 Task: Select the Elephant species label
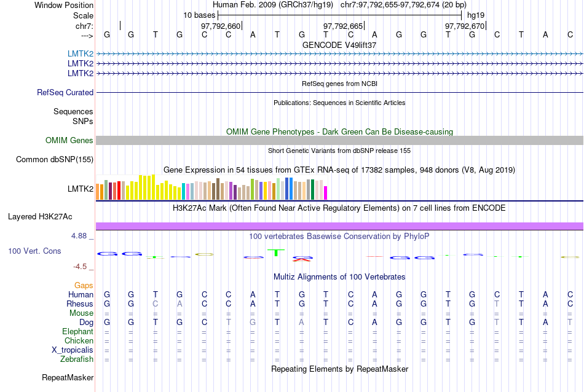77,331
